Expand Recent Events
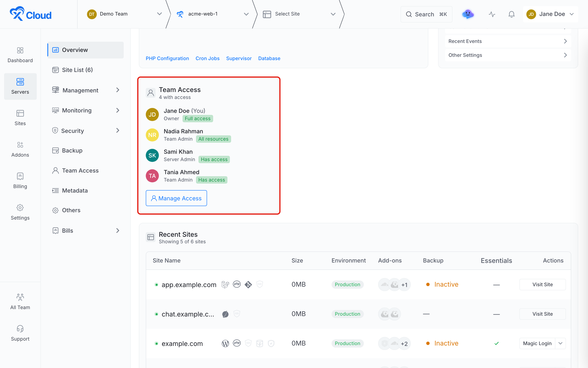588x368 pixels. point(508,41)
